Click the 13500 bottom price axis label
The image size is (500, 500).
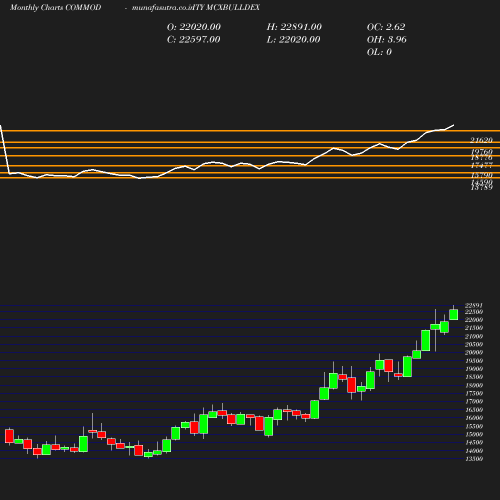coord(474,459)
